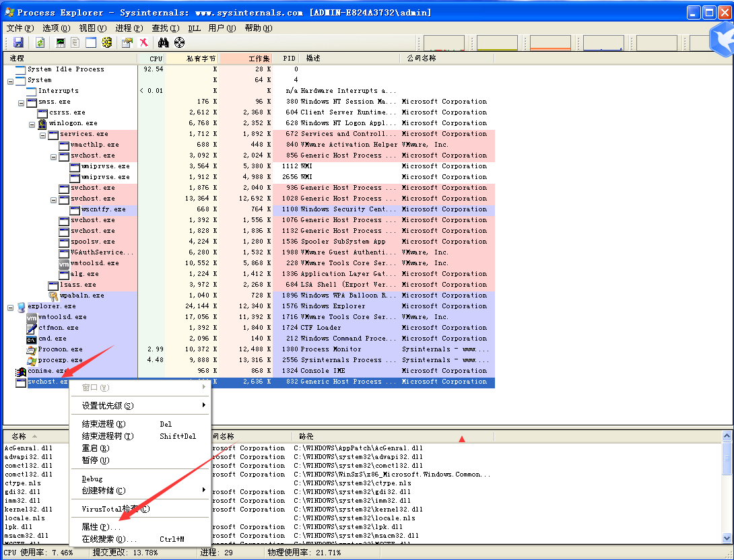Open the 选项 menu
734x560 pixels.
(56, 28)
